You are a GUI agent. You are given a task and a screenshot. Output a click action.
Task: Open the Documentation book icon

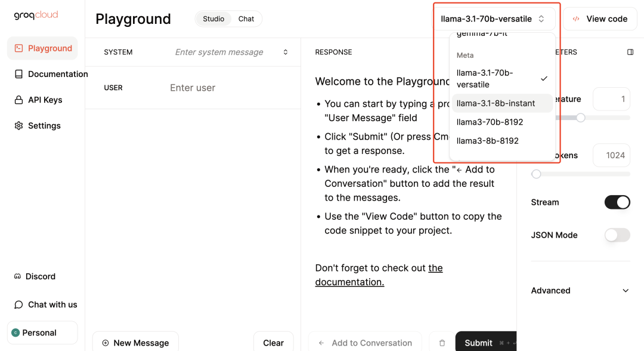pyautogui.click(x=19, y=74)
